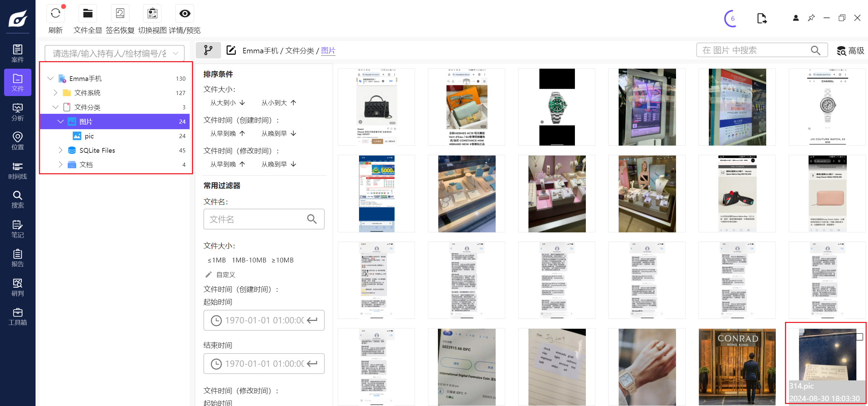
Task: Select the 文档 tree item
Action: click(86, 165)
